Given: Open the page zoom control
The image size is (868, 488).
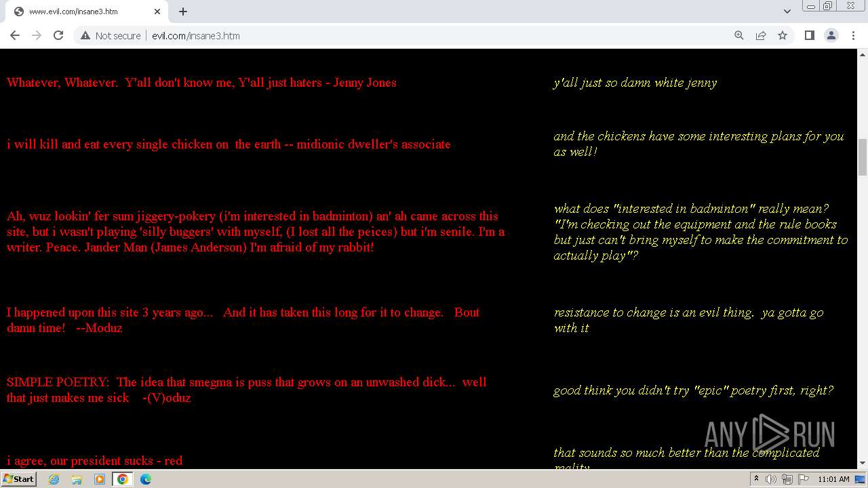Looking at the screenshot, I should point(739,35).
